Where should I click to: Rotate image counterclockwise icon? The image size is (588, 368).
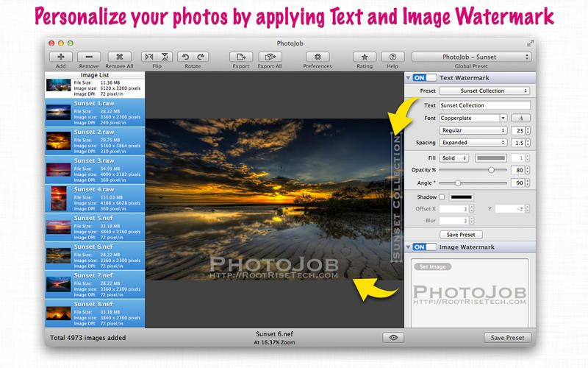click(x=185, y=57)
